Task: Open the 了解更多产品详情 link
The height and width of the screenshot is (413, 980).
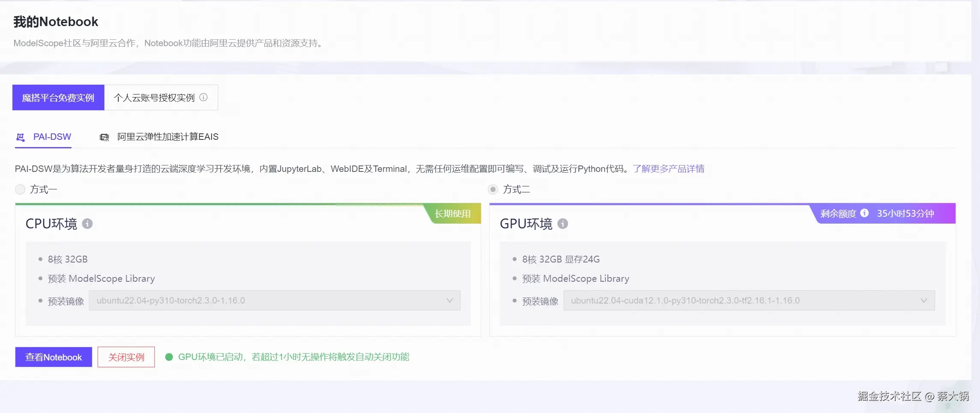Action: pos(669,168)
